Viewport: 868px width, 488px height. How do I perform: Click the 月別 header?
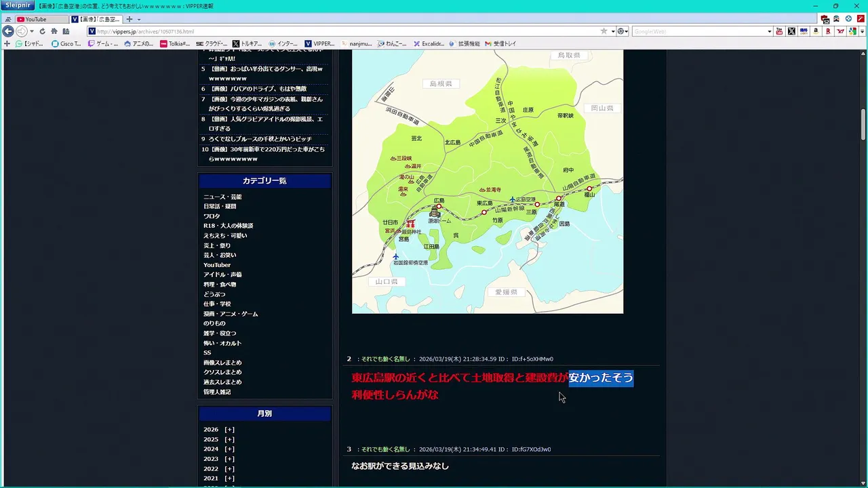click(264, 413)
